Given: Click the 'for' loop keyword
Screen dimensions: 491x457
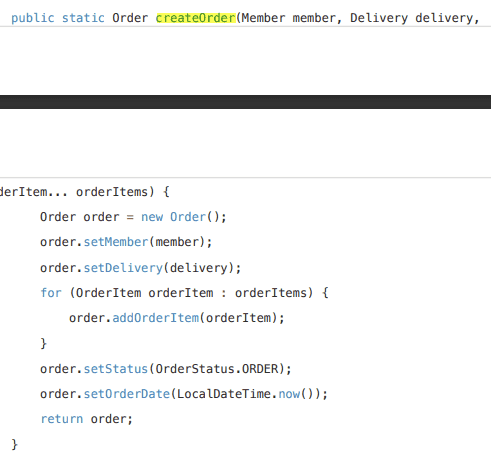Looking at the screenshot, I should point(51,293).
